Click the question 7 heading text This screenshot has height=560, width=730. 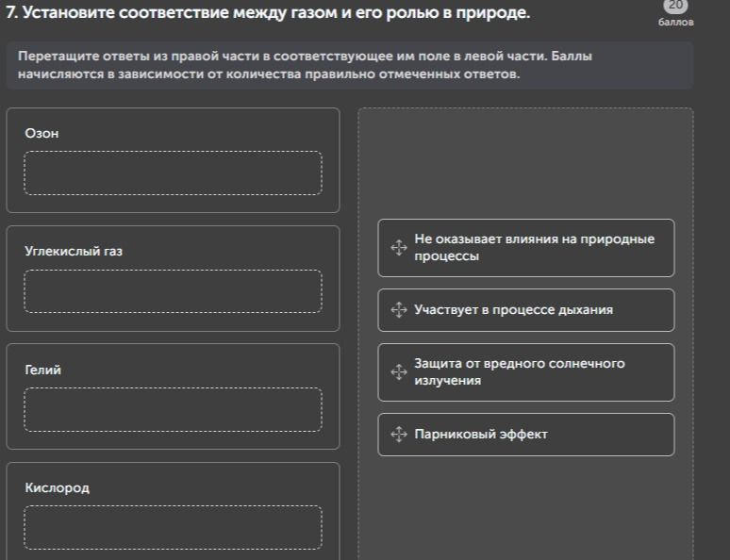point(268,12)
